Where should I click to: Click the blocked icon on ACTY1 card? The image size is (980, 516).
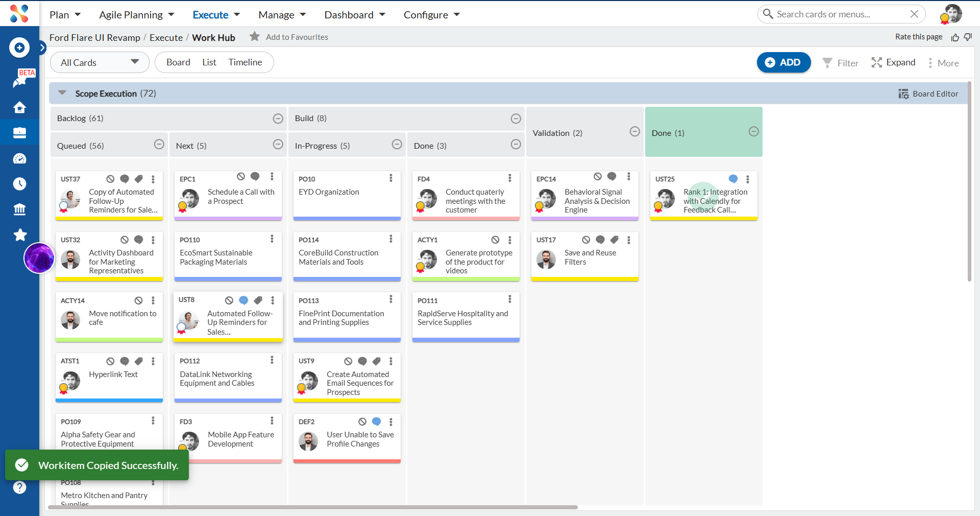[495, 240]
